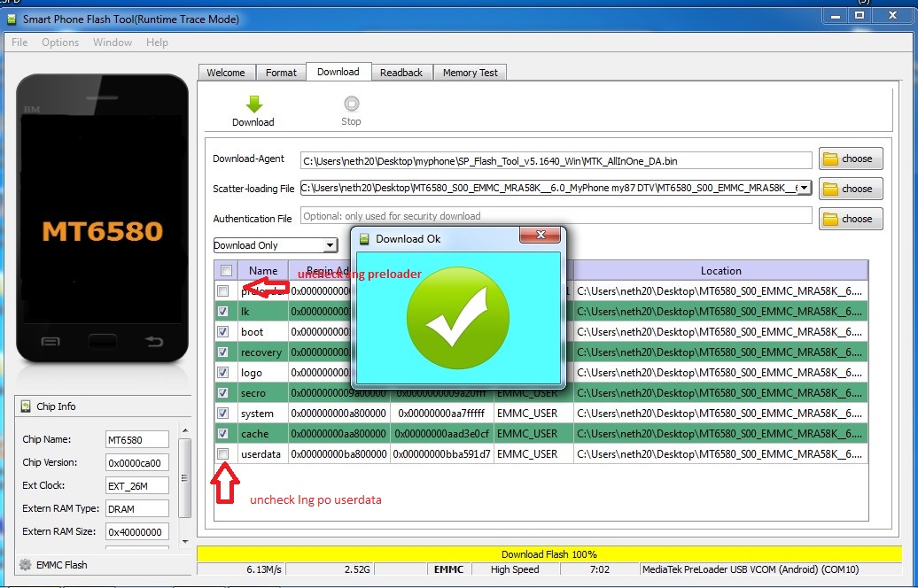Click the EMMC Flash gear icon
This screenshot has height=588, width=918.
[x=25, y=565]
